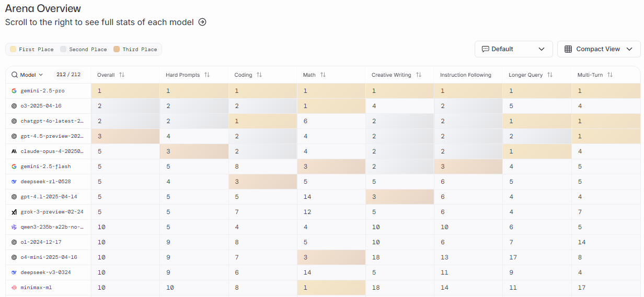Viewport: 644px width, 297px height.
Task: Click the search magnifier in Model header
Action: [15, 75]
